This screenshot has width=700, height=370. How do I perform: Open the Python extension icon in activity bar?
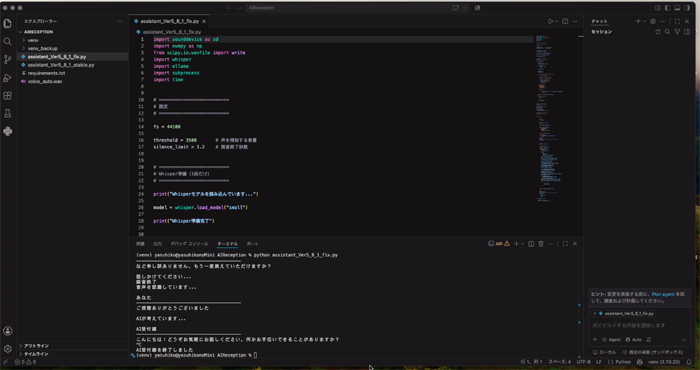(x=8, y=131)
